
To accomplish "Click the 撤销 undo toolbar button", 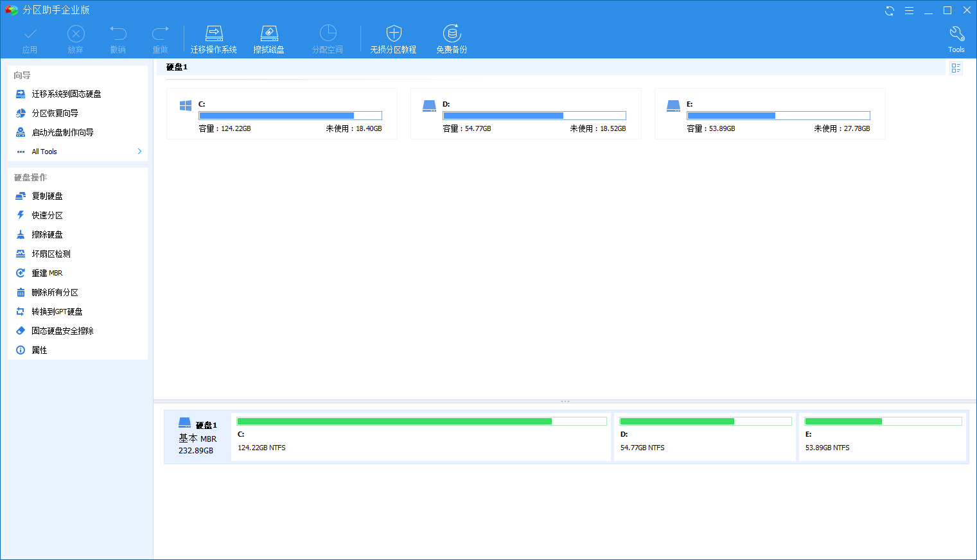I will click(x=118, y=39).
